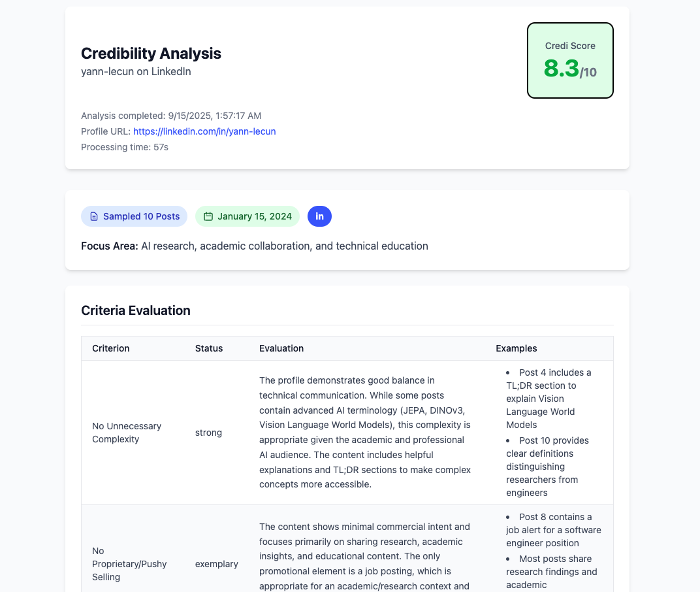Click the Post 4 TL;DR example bullet
The image size is (700, 592).
point(549,399)
